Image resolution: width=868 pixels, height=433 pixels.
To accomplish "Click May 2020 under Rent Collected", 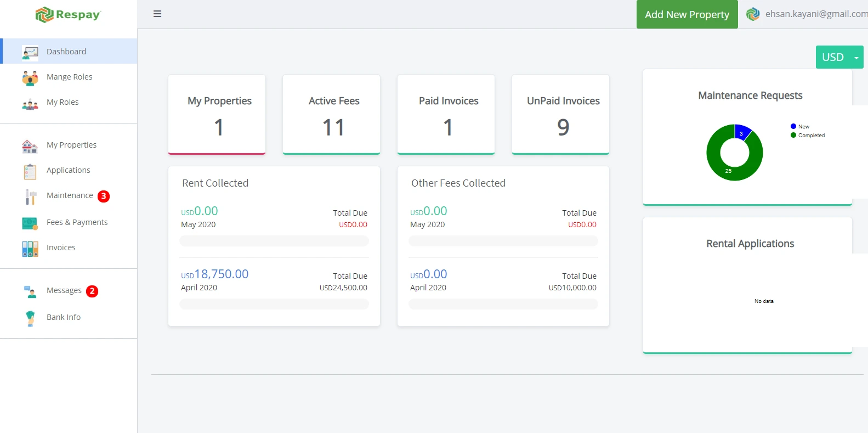I will point(198,224).
